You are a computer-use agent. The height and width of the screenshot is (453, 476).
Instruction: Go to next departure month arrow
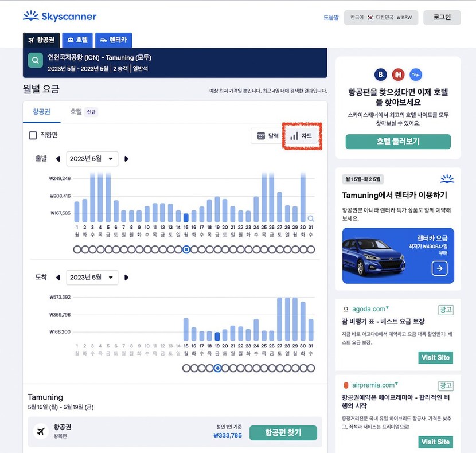tap(126, 159)
